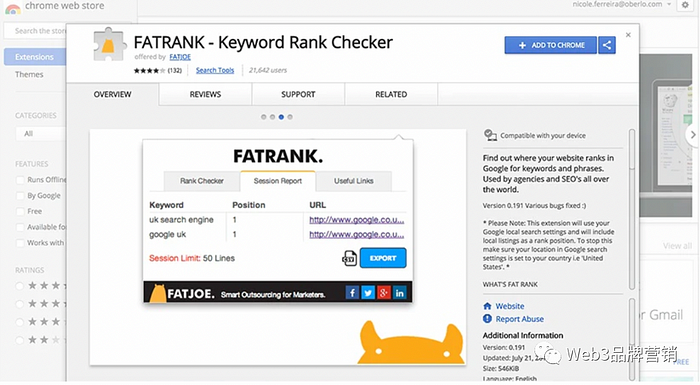Click the Facebook icon in FATJOE banner
The width and height of the screenshot is (700, 385).
click(352, 293)
